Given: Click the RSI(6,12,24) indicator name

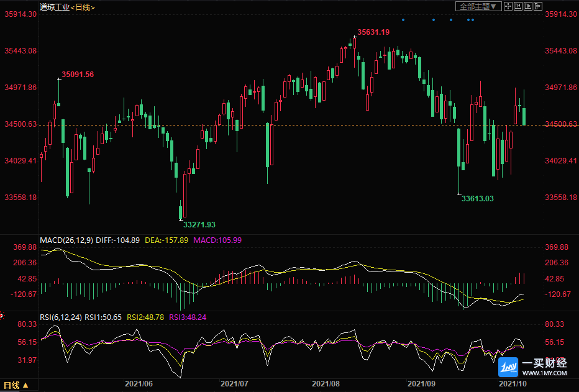Looking at the screenshot, I should [x=61, y=317].
